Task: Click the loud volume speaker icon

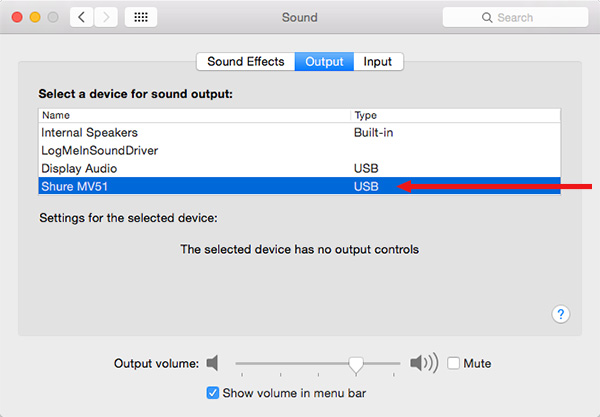Action: coord(424,363)
